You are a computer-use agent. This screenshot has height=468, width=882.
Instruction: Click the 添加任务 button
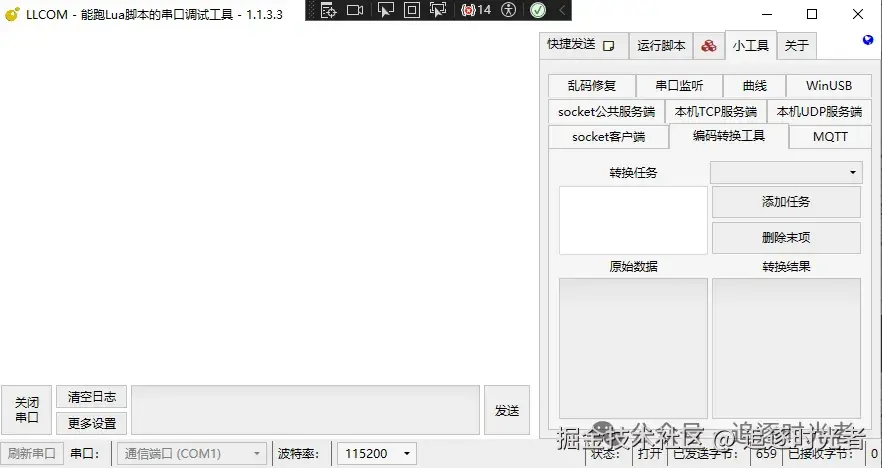coord(786,202)
